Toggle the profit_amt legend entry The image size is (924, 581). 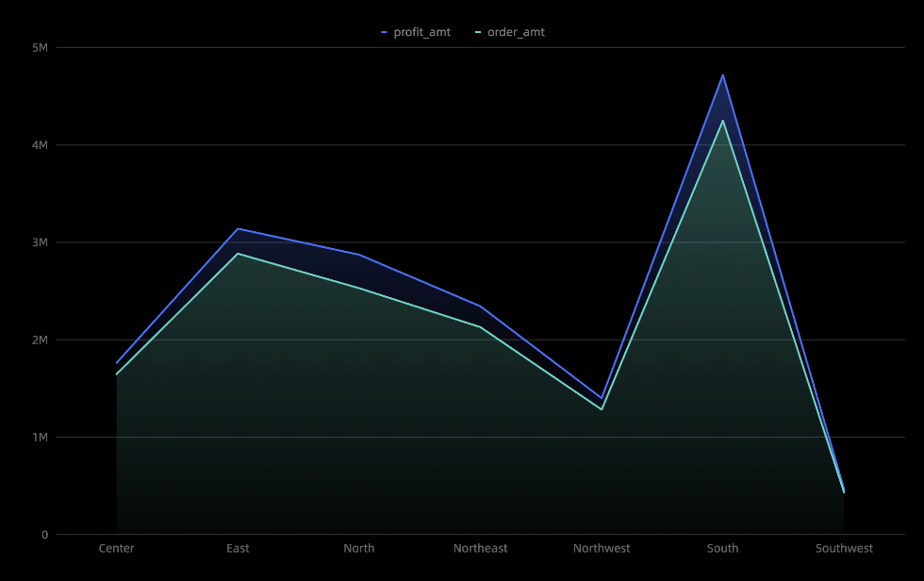(416, 32)
